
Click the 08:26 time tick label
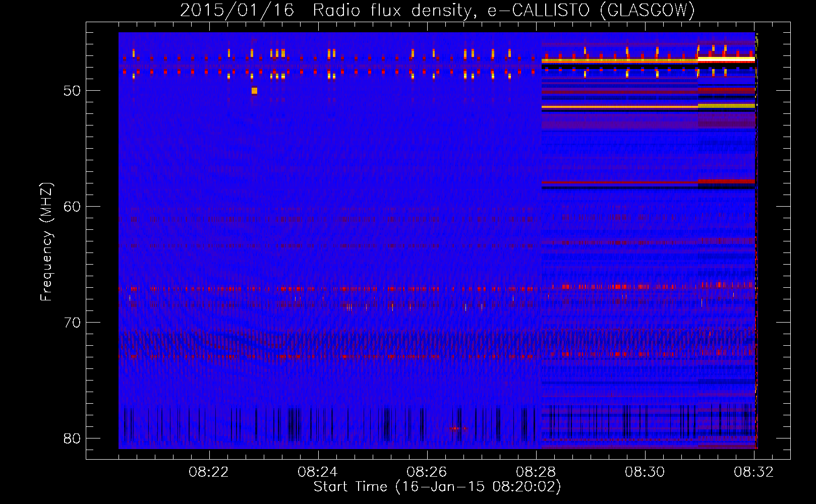point(427,472)
